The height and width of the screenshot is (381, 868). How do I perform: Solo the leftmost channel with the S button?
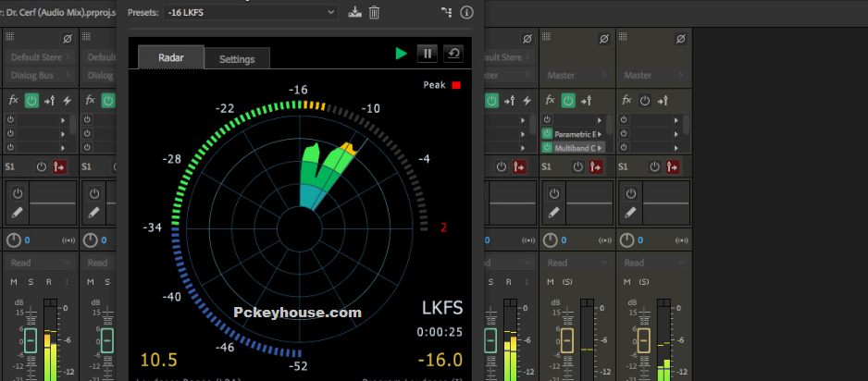coord(31,282)
